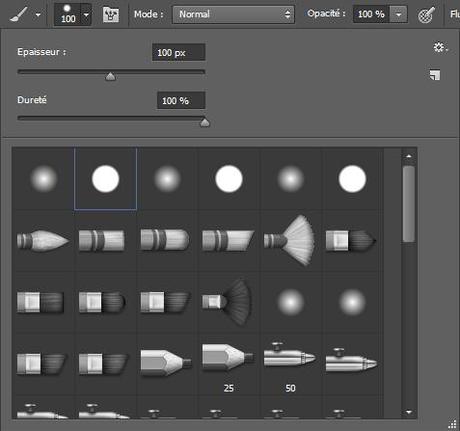460x431 pixels.
Task: Open the Mode dropdown showing Normal
Action: pyautogui.click(x=233, y=14)
